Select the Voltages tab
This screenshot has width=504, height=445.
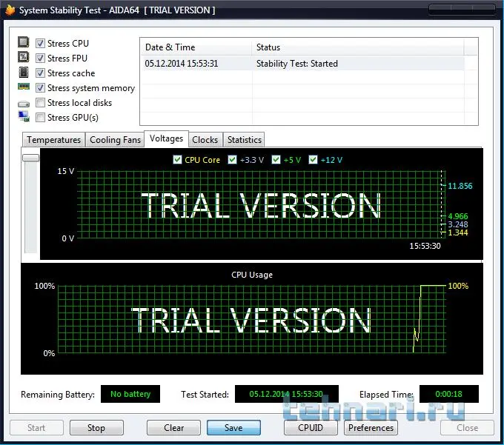pyautogui.click(x=166, y=138)
